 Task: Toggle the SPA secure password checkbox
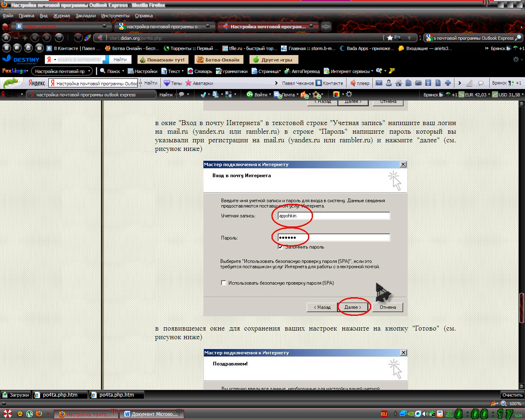(224, 283)
